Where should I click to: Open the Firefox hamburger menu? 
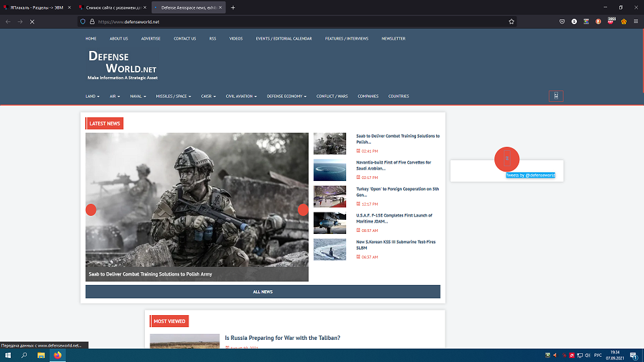(635, 21)
